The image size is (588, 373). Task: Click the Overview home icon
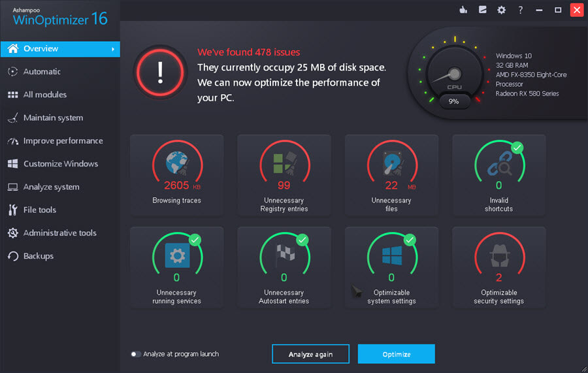pos(13,48)
